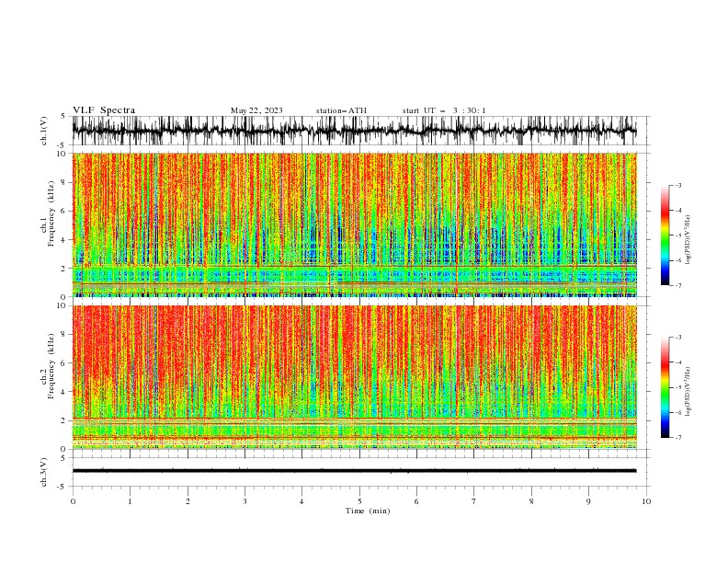Click the 'start UT = 3 : 30: 1' text
Screen dimensions: 728x563
coord(444,110)
